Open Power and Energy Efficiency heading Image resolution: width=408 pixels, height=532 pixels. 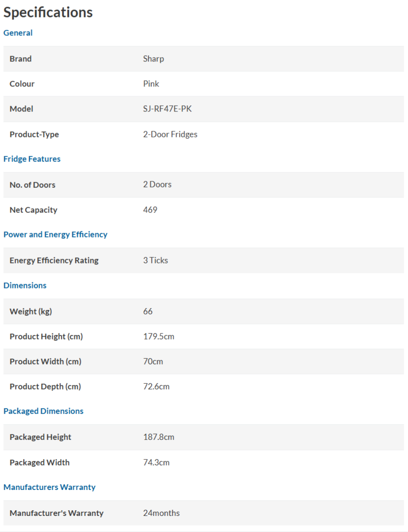coord(55,235)
